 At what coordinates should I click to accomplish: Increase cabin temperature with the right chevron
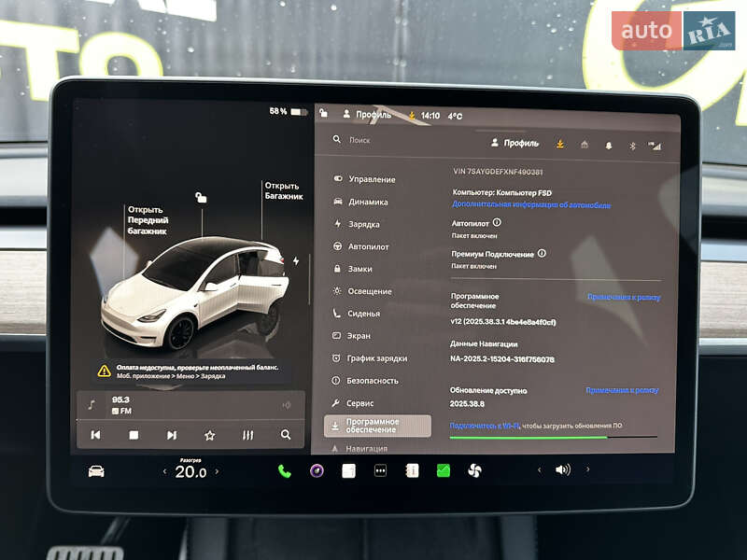pyautogui.click(x=218, y=471)
